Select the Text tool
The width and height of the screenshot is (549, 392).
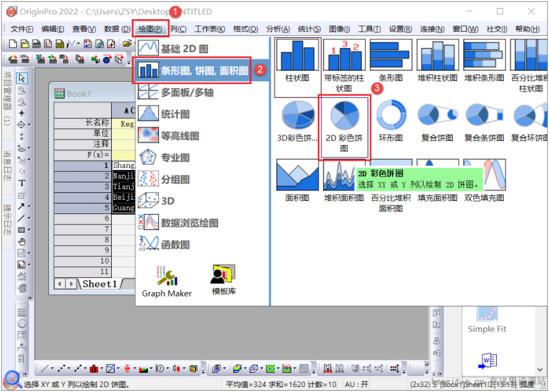coord(22,183)
